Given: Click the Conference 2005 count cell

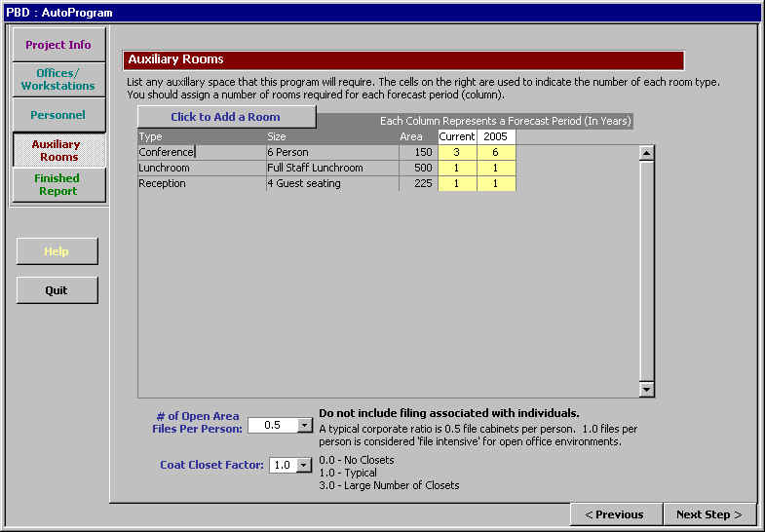Looking at the screenshot, I should [496, 152].
